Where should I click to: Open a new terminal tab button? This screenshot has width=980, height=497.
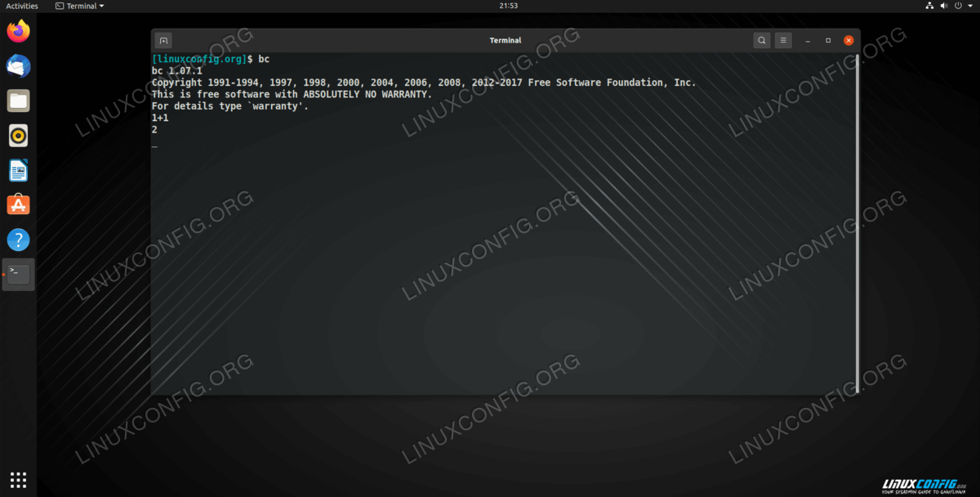tap(163, 40)
